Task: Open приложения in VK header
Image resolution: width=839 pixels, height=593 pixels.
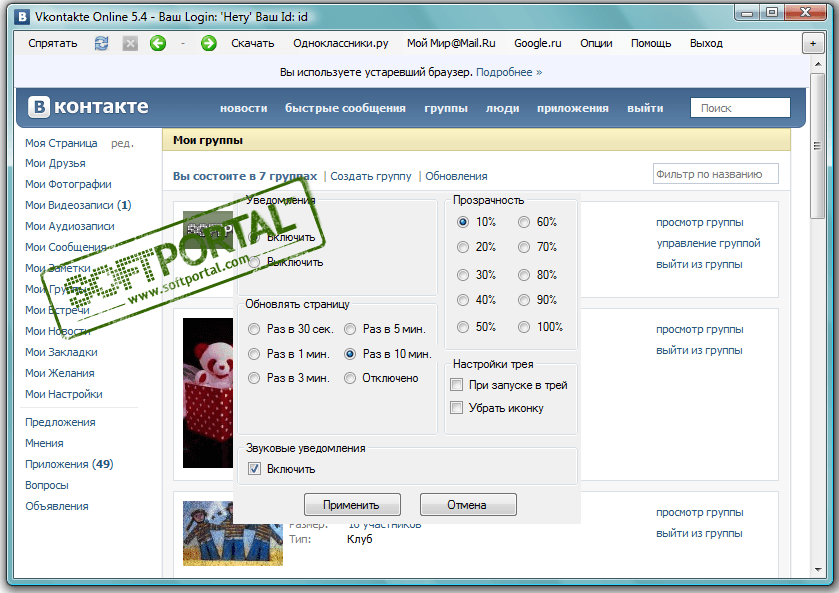Action: 573,108
